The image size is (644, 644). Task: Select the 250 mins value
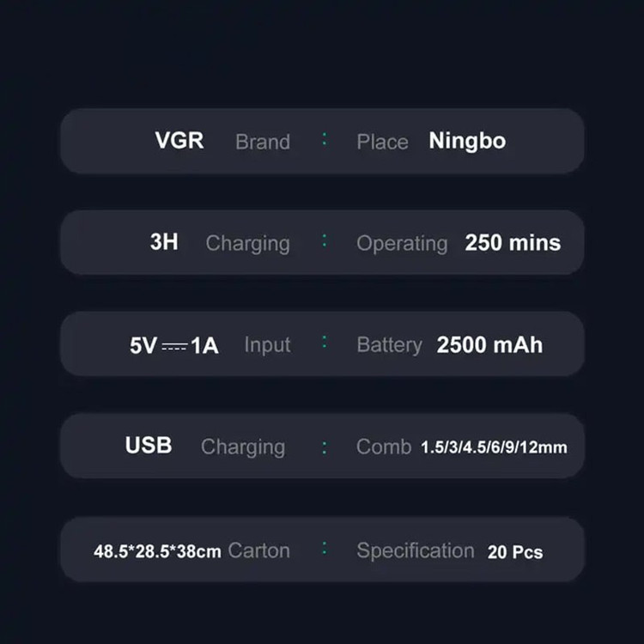coord(513,242)
